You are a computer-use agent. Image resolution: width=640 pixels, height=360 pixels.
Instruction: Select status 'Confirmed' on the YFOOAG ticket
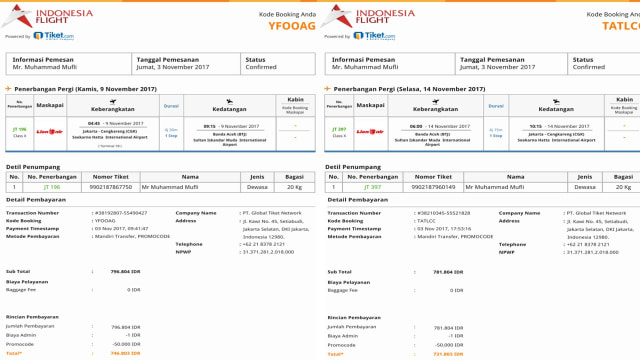point(261,67)
